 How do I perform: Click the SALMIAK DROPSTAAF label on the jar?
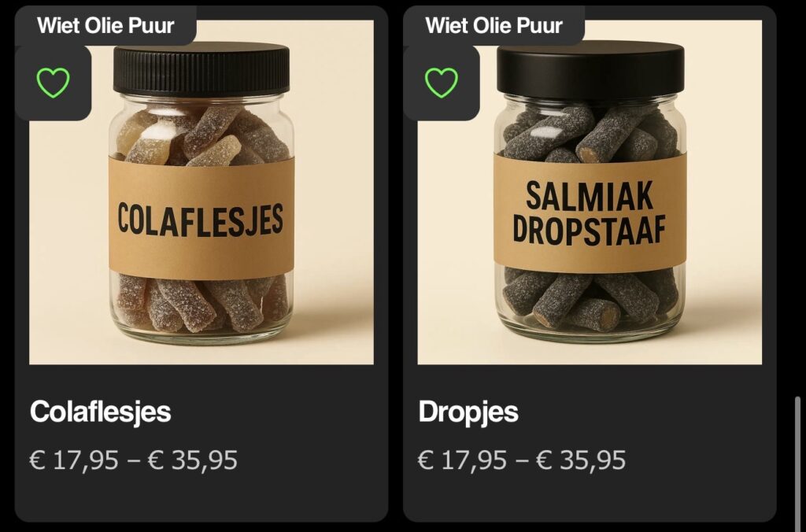coord(590,212)
